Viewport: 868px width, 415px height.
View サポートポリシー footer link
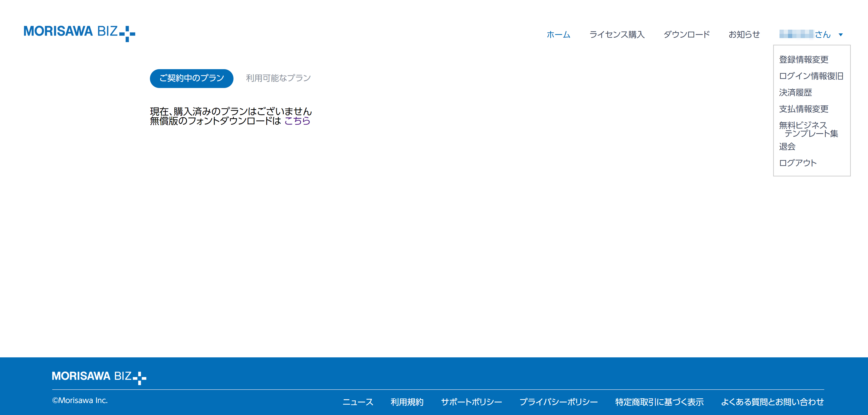pyautogui.click(x=471, y=402)
